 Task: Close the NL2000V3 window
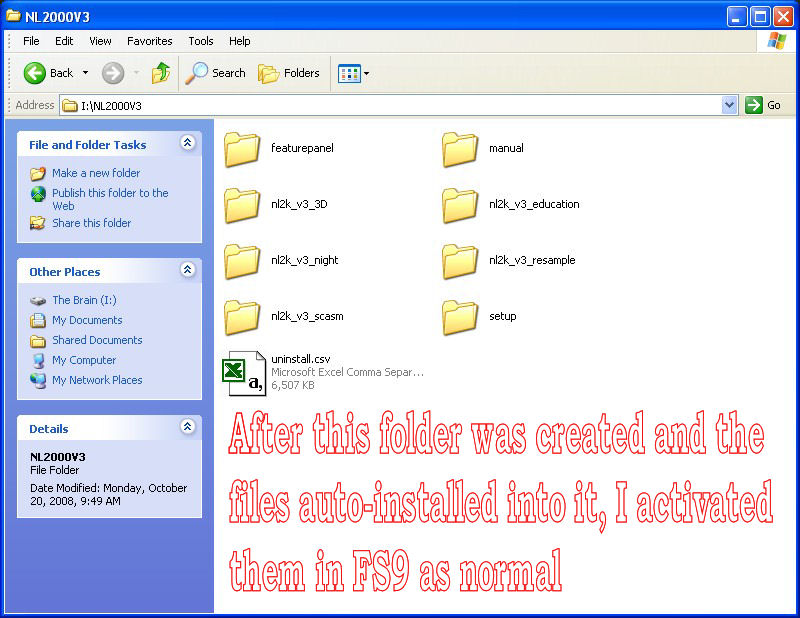pyautogui.click(x=783, y=17)
